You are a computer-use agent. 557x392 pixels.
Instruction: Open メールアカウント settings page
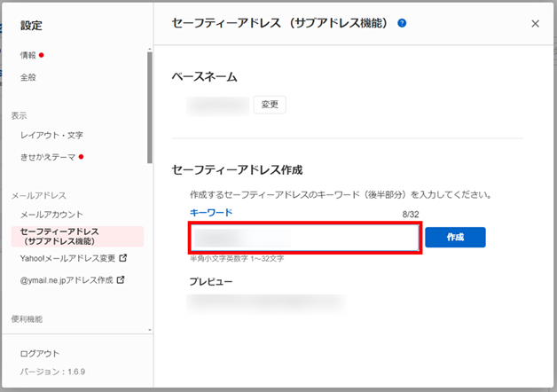(x=51, y=214)
